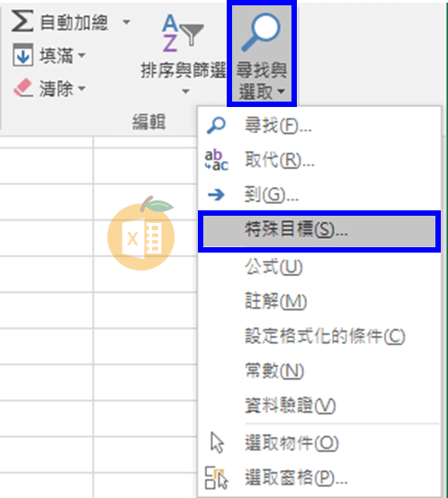Expand the Sort & Filter (排序與篩選) dropdown arrow
The width and height of the screenshot is (448, 498).
[x=185, y=92]
